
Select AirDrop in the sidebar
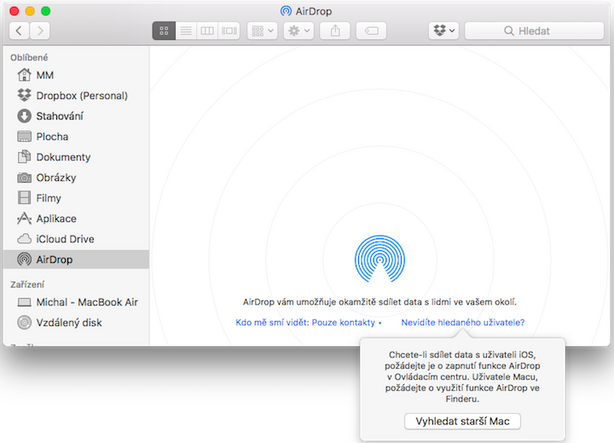point(76,259)
